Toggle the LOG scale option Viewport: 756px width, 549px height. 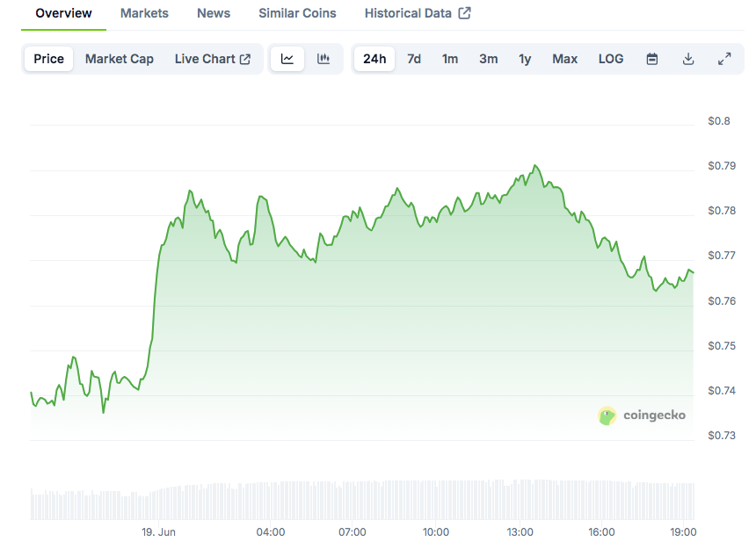point(611,59)
